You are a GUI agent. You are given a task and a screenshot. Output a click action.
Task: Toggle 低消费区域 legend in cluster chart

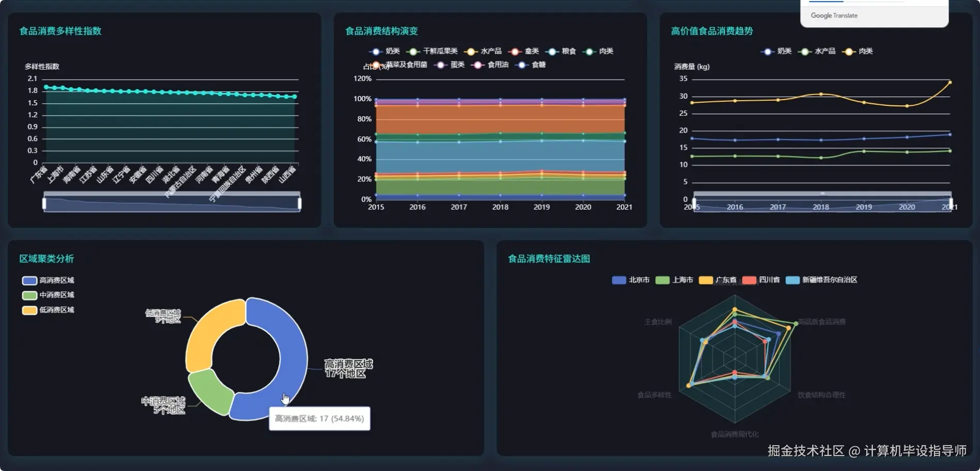click(48, 310)
